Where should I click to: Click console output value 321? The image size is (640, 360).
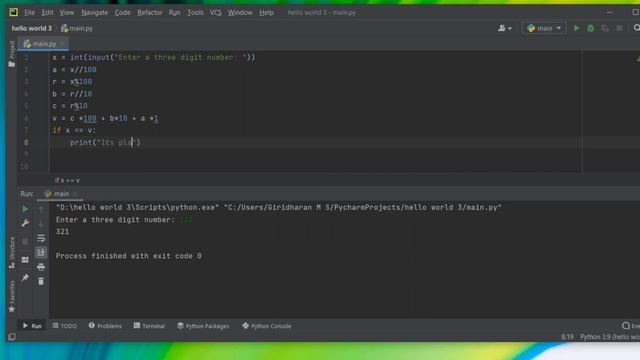[x=62, y=231]
